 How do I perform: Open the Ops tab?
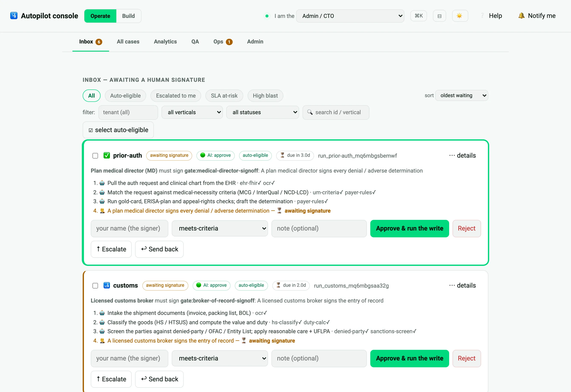pos(223,42)
